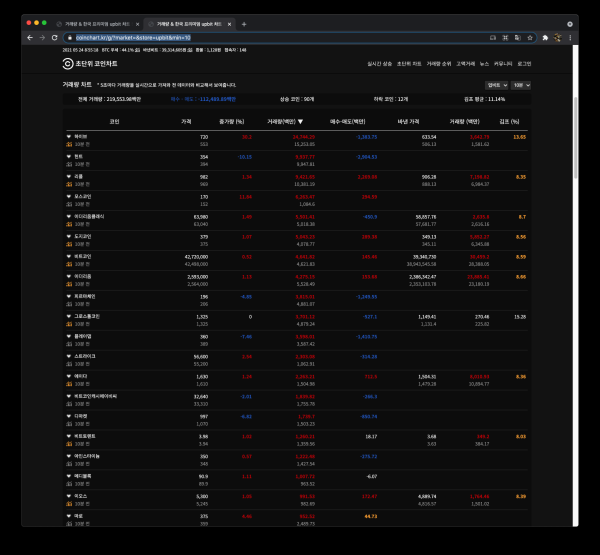Open chart icon in row priced 720
Viewport: 600px width, 555px height.
(69, 144)
